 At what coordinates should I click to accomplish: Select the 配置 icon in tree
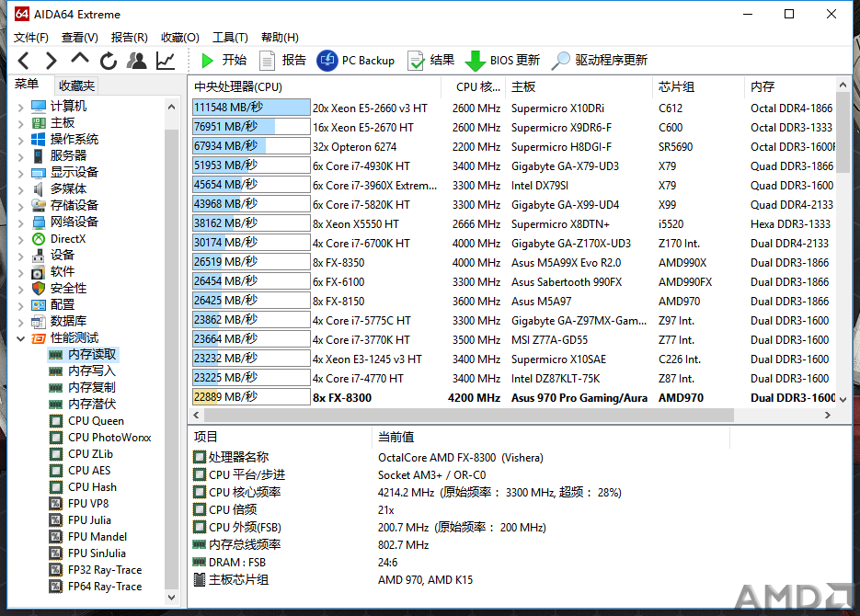(39, 305)
